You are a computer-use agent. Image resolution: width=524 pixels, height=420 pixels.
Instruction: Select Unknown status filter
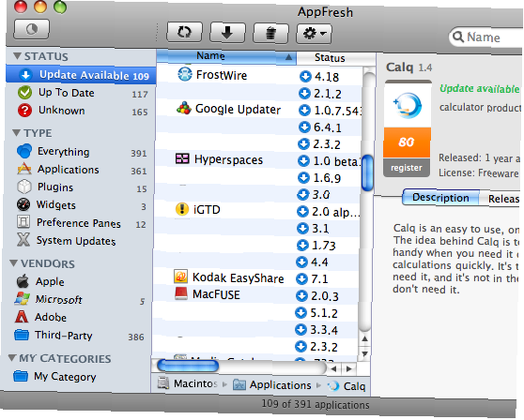pos(80,110)
